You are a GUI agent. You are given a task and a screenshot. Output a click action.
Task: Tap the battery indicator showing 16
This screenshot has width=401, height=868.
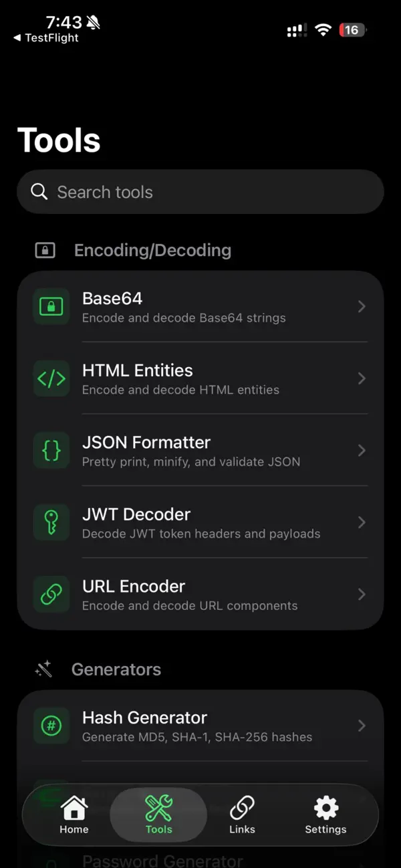coord(352,29)
